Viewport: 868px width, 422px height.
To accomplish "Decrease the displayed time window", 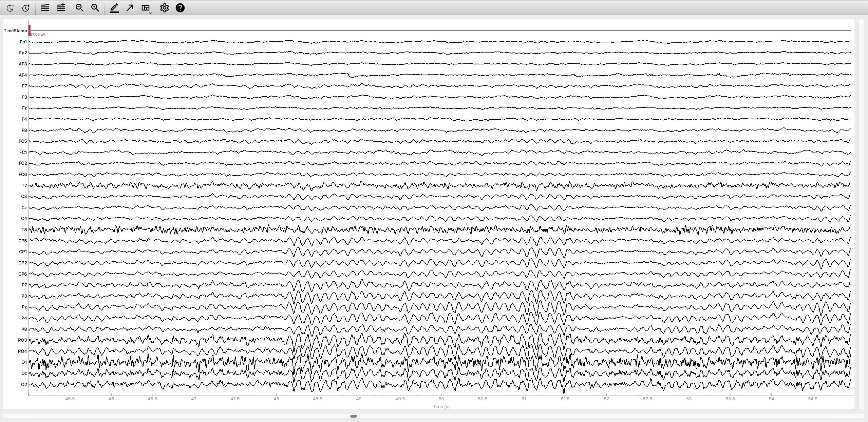I will (x=10, y=8).
